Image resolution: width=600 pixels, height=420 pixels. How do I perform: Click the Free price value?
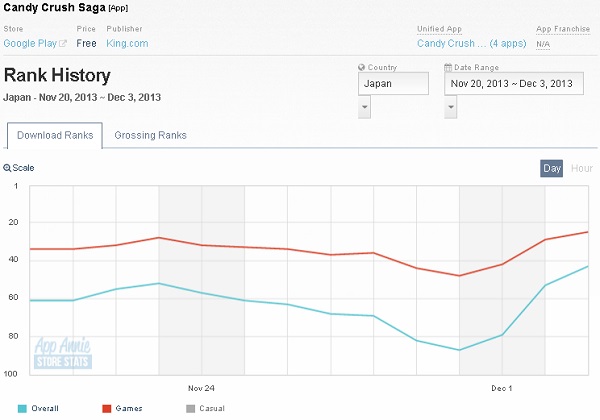click(x=86, y=43)
